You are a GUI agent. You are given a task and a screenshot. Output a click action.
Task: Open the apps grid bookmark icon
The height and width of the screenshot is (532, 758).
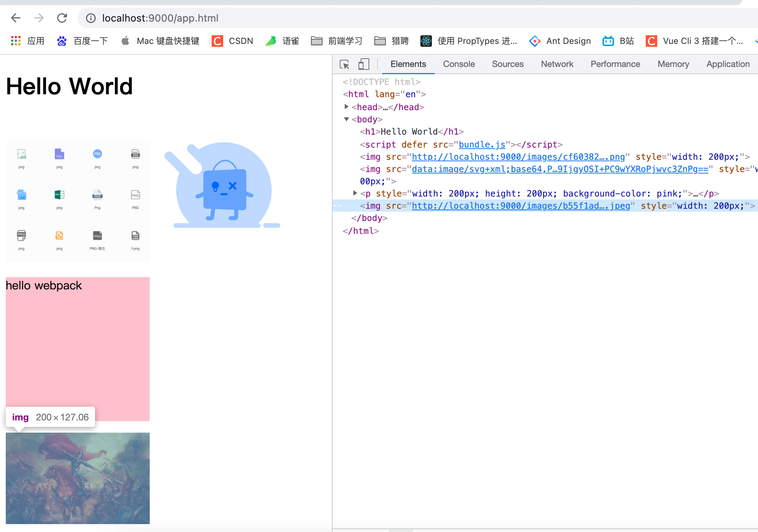click(16, 41)
